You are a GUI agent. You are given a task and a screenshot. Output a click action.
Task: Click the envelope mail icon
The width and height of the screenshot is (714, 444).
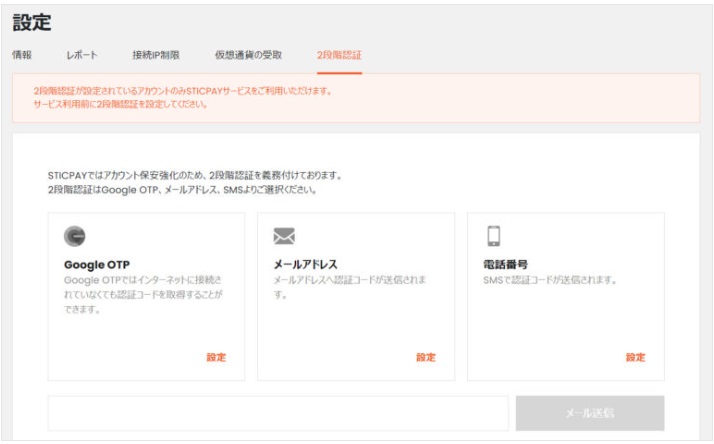[x=284, y=236]
